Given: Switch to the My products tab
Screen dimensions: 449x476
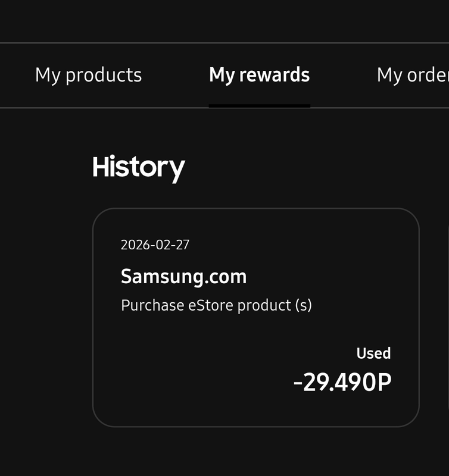Looking at the screenshot, I should [88, 75].
